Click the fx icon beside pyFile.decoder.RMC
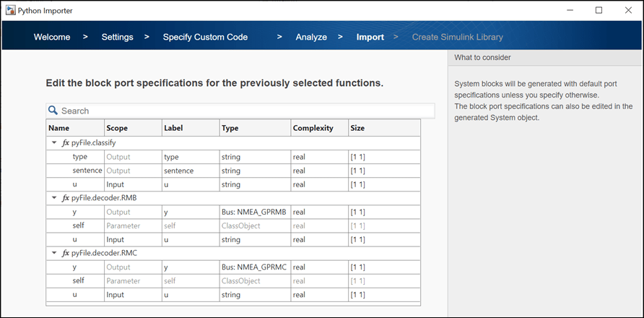Image resolution: width=644 pixels, height=318 pixels. tap(66, 253)
